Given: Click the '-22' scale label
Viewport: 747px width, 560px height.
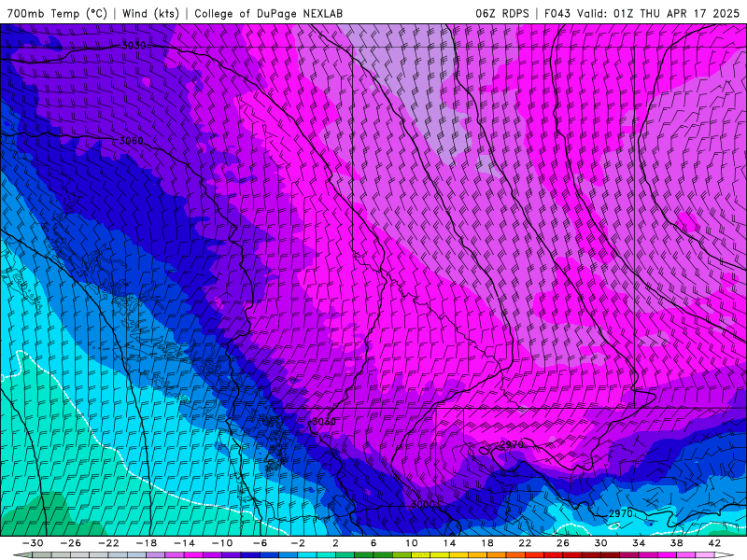Looking at the screenshot, I should click(108, 543).
